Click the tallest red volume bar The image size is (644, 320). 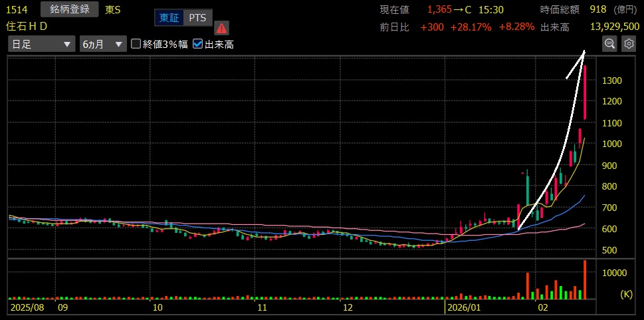click(x=585, y=279)
